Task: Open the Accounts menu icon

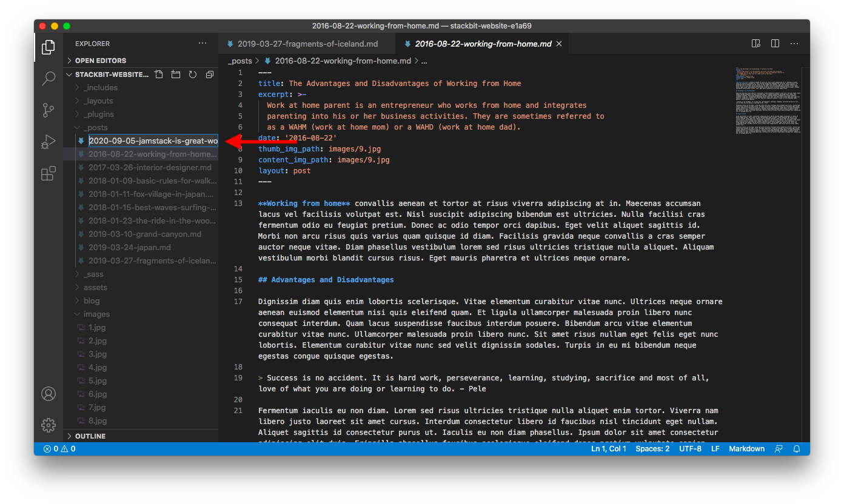Action: (x=49, y=394)
